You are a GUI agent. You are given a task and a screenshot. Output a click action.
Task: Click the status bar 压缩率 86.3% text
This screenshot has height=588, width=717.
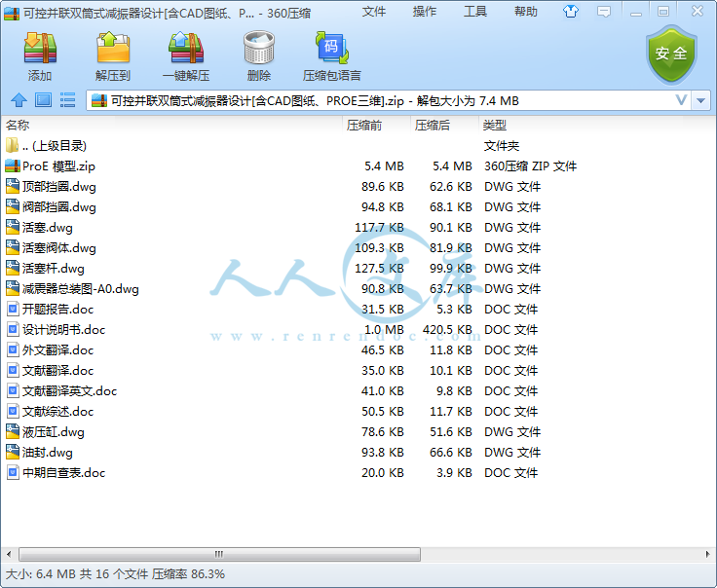tap(188, 573)
